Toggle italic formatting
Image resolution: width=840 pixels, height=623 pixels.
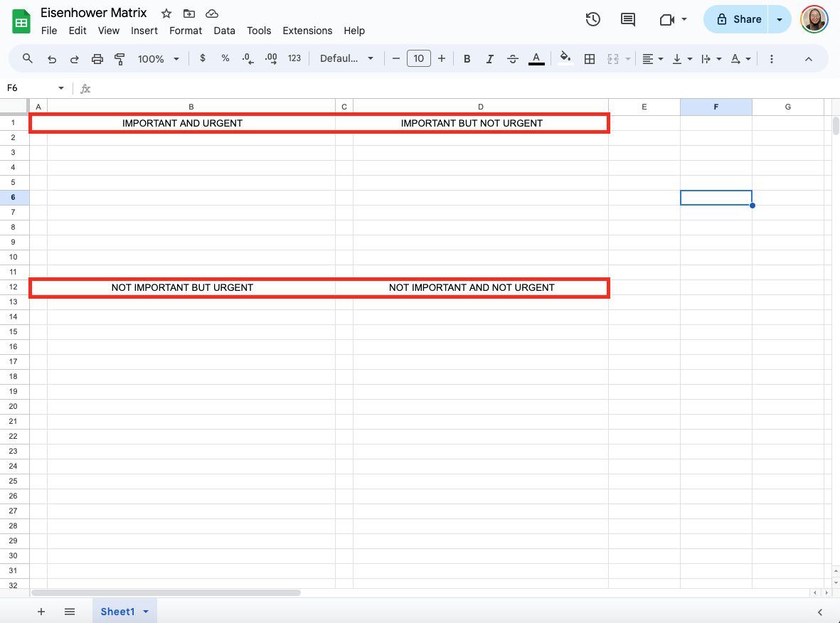(489, 59)
